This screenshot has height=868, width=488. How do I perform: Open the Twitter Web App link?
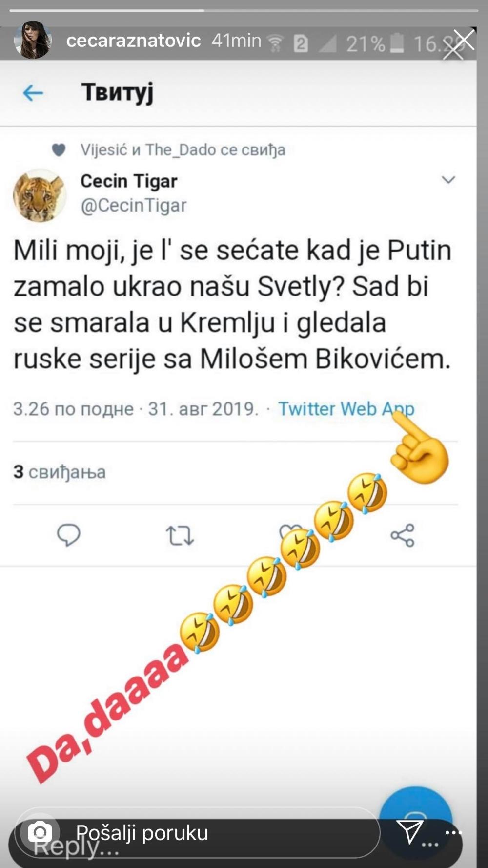click(x=346, y=408)
